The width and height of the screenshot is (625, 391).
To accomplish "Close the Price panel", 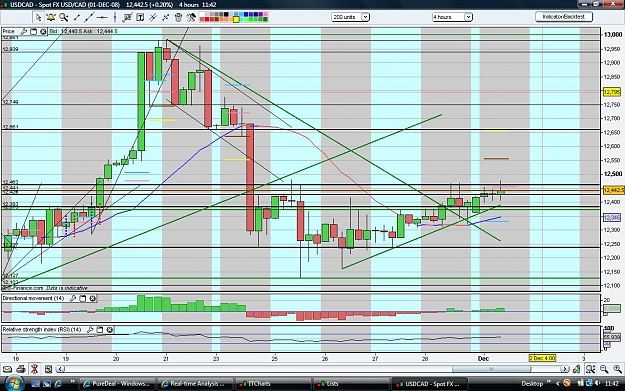I will click(43, 31).
